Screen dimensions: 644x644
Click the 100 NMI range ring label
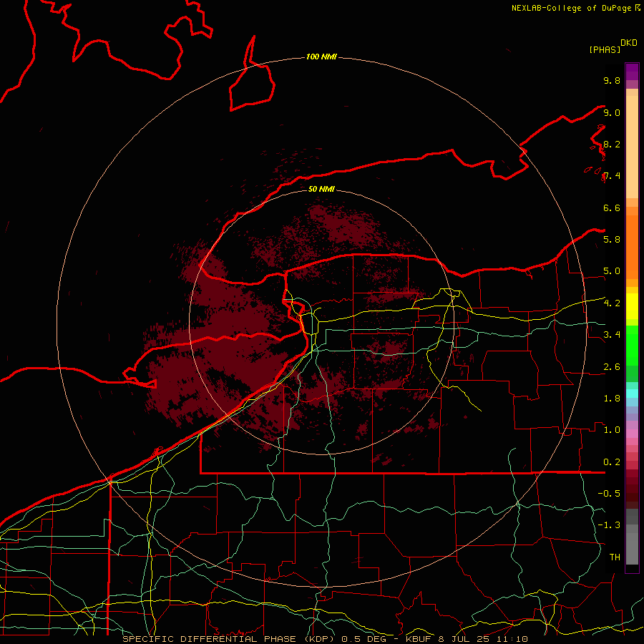click(321, 57)
